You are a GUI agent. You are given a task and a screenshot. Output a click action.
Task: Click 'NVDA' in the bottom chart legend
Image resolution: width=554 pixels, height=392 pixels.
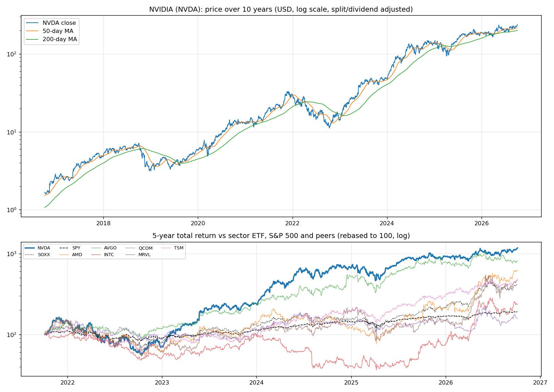pos(44,248)
